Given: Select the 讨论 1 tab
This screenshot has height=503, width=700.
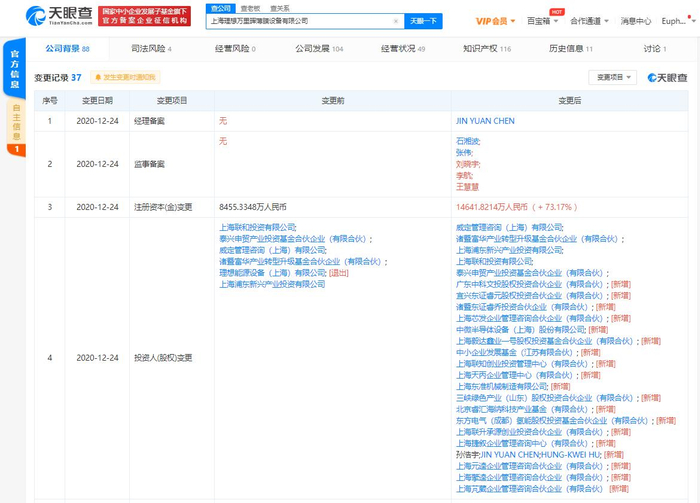Looking at the screenshot, I should tap(655, 49).
